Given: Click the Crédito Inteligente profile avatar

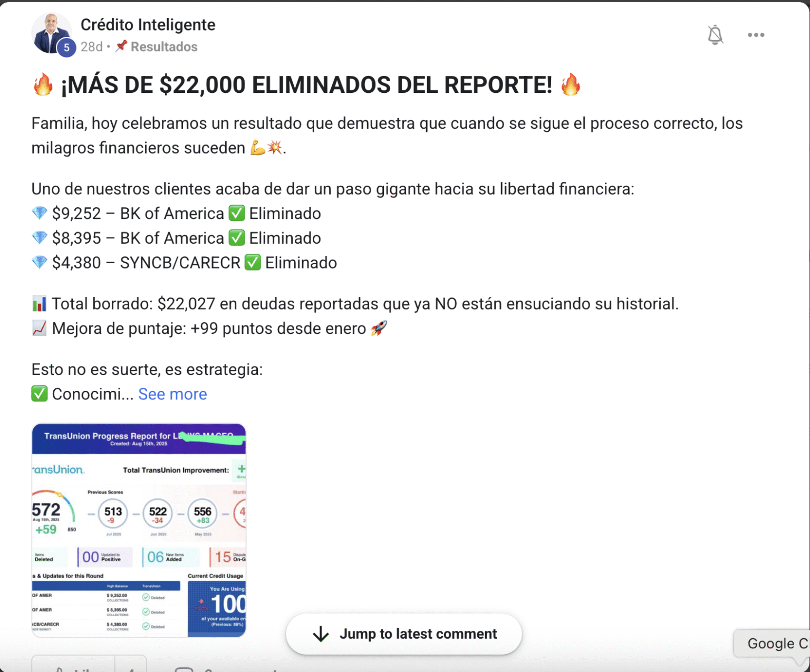Looking at the screenshot, I should coord(50,32).
